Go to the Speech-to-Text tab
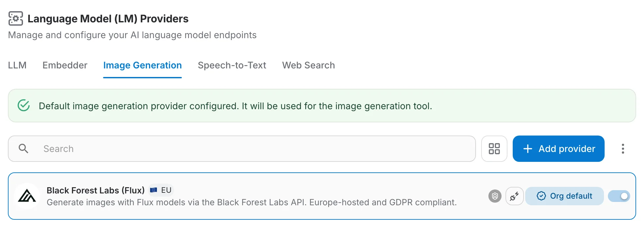The height and width of the screenshot is (225, 644). pos(232,65)
